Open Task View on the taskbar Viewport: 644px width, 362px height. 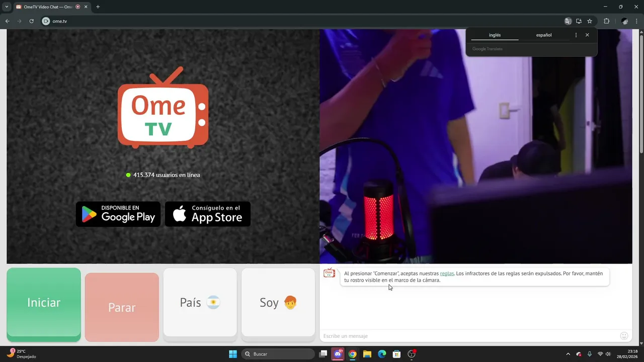[x=324, y=354]
